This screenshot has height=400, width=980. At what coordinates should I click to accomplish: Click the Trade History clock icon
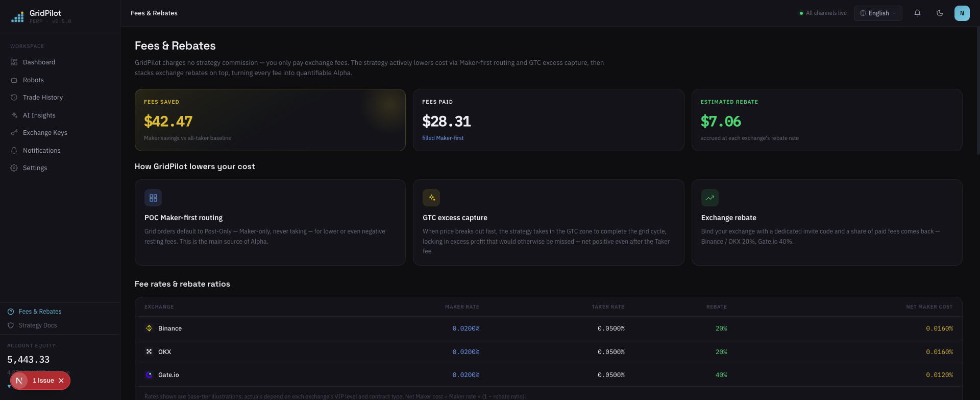(14, 98)
